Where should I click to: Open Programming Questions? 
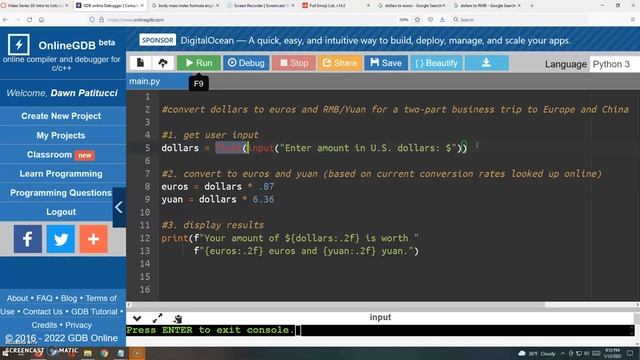tap(61, 193)
